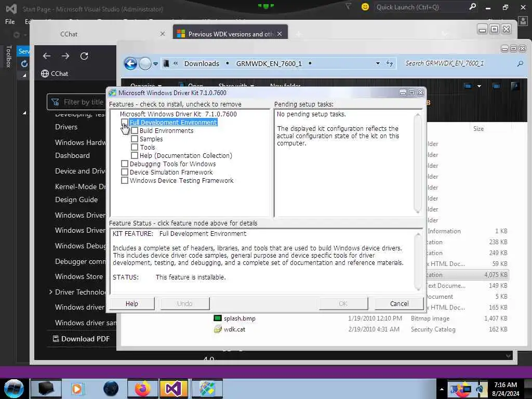Image resolution: width=532 pixels, height=399 pixels.
Task: Check Device Simulation Framework checkbox
Action: [x=125, y=172]
